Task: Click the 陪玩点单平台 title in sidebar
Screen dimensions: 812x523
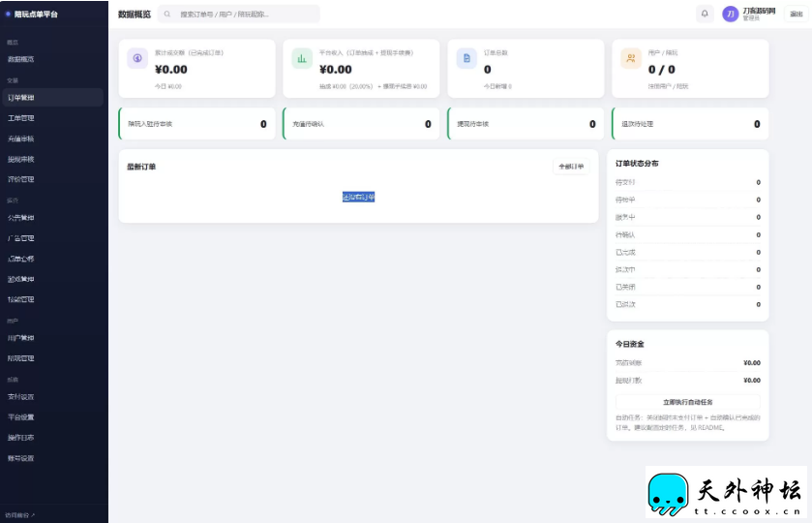Action: pyautogui.click(x=36, y=14)
